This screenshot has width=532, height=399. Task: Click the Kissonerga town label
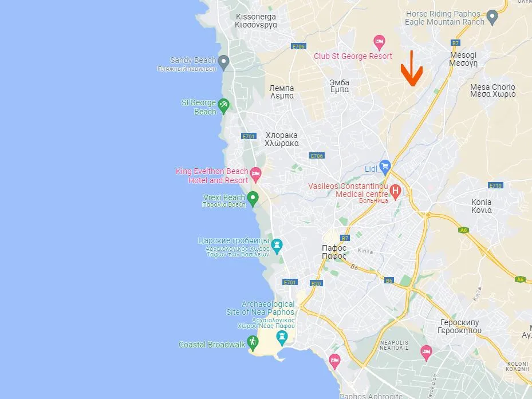pos(256,21)
